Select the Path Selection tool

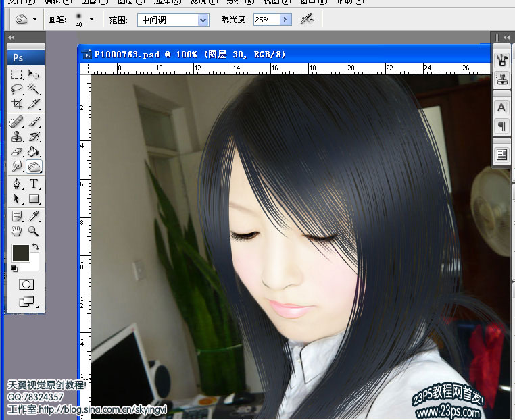[17, 199]
